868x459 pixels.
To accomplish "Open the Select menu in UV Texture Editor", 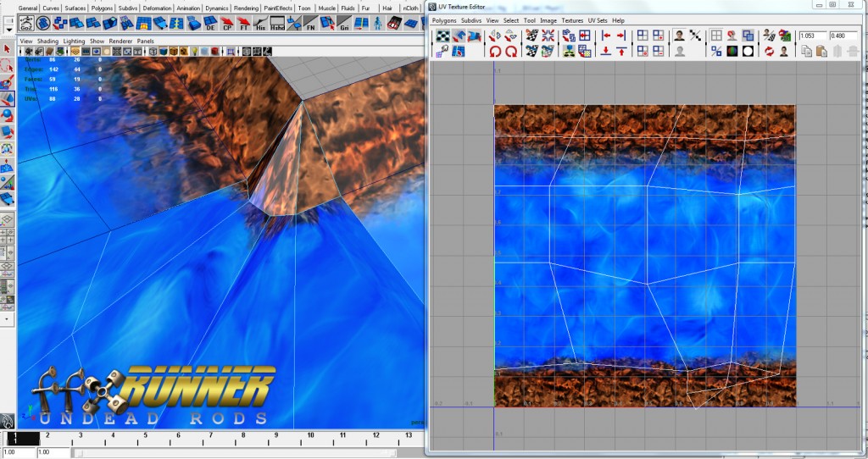I will pos(511,20).
